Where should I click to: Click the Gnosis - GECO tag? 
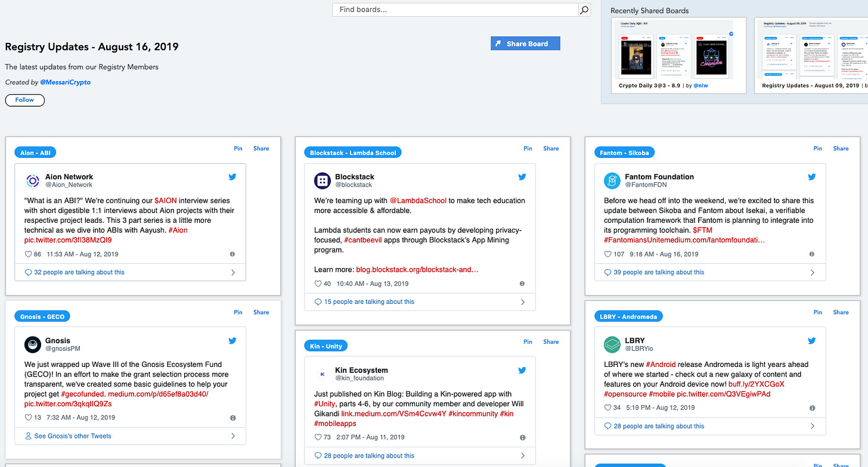click(42, 316)
